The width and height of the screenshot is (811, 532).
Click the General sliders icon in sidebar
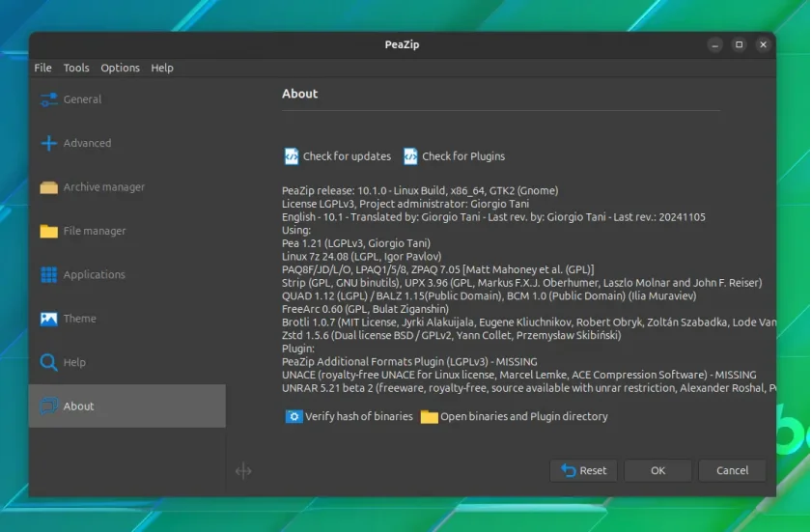48,99
